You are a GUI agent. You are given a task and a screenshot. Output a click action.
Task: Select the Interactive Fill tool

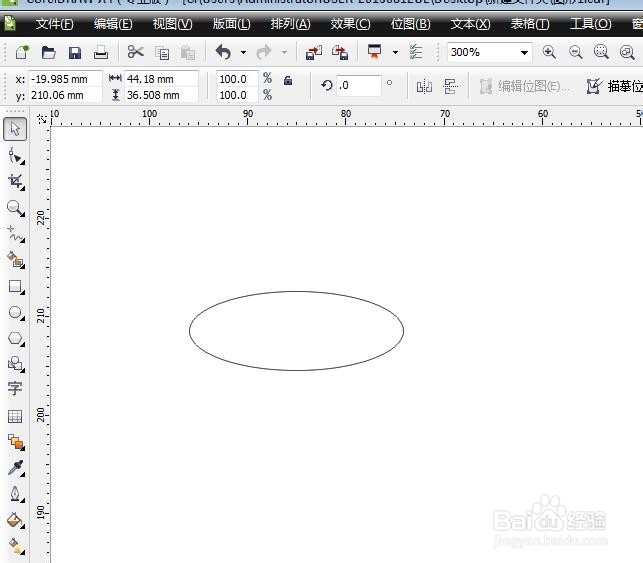click(x=16, y=546)
